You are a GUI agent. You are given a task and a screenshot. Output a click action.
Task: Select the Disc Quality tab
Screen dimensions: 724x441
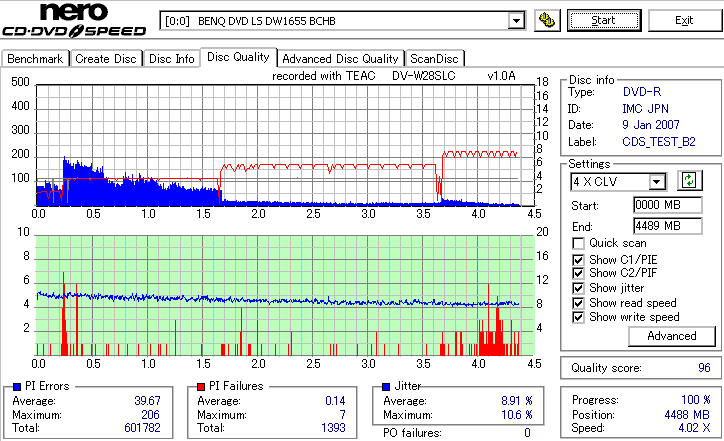[x=238, y=57]
